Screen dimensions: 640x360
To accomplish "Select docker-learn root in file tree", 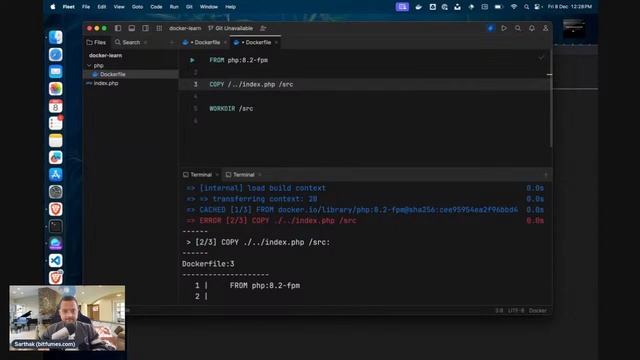I will (x=105, y=56).
